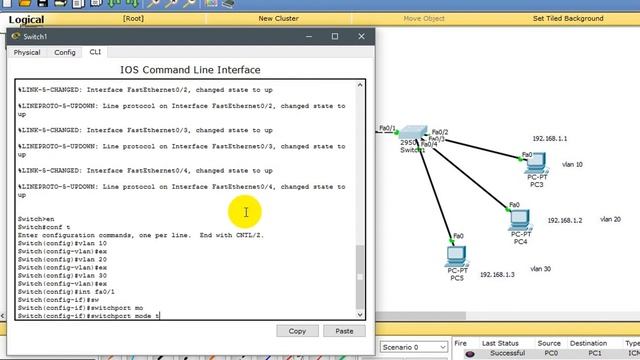Viewport: 640px width, 360px height.
Task: Click the CLI scrollbar down arrow
Action: pyautogui.click(x=360, y=314)
